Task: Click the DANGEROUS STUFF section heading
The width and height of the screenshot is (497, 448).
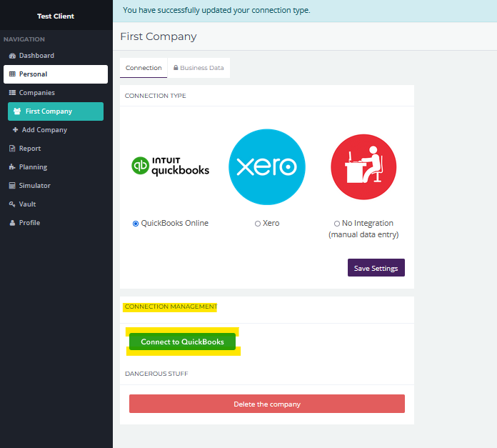Action: click(x=156, y=374)
